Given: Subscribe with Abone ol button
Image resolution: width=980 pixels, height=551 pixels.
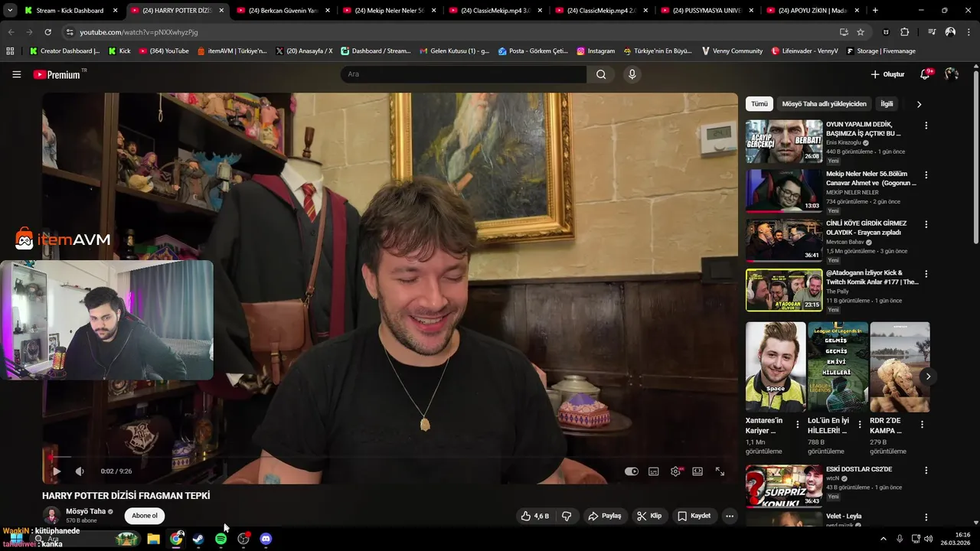Looking at the screenshot, I should click(145, 516).
